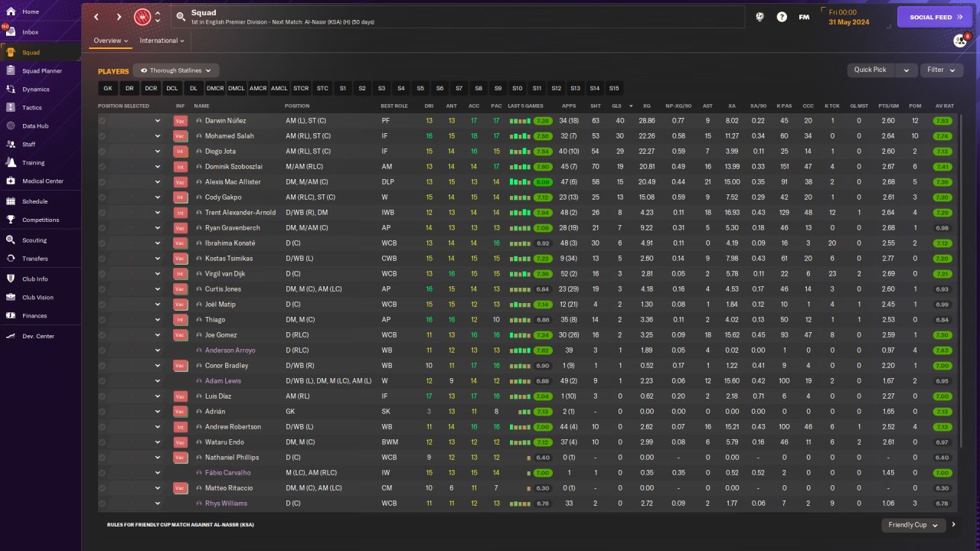The width and height of the screenshot is (980, 551).
Task: Open the Friendly Cup rules dropdown
Action: click(913, 525)
